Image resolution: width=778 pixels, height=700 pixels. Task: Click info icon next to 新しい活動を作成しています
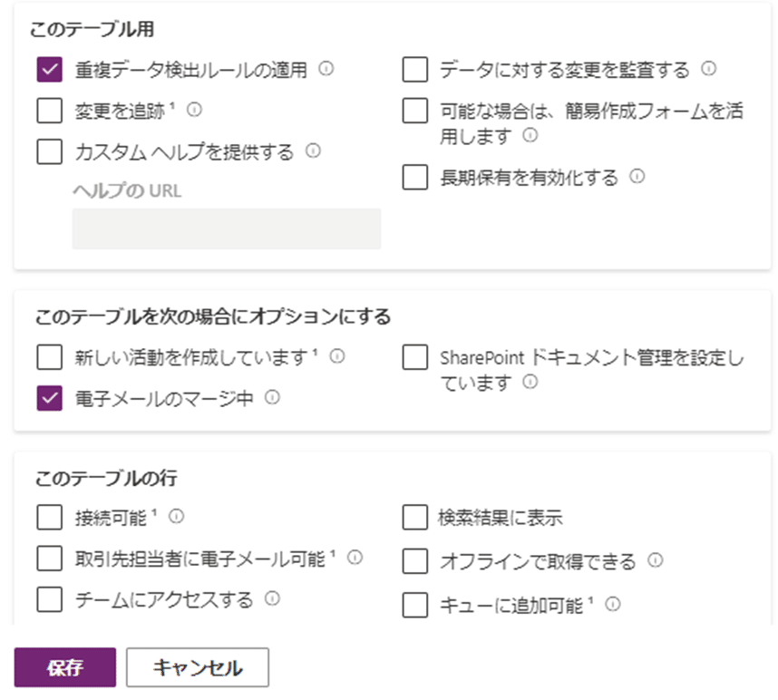[337, 356]
